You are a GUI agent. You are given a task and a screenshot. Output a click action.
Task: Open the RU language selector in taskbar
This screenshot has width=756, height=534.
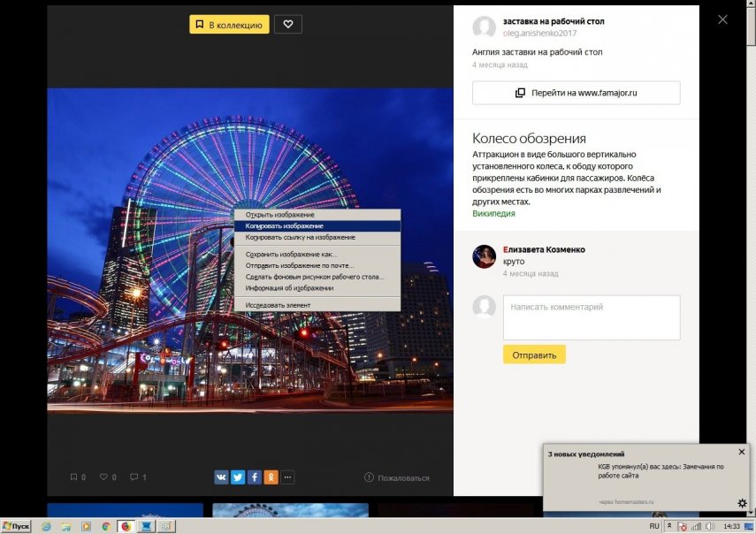point(654,526)
